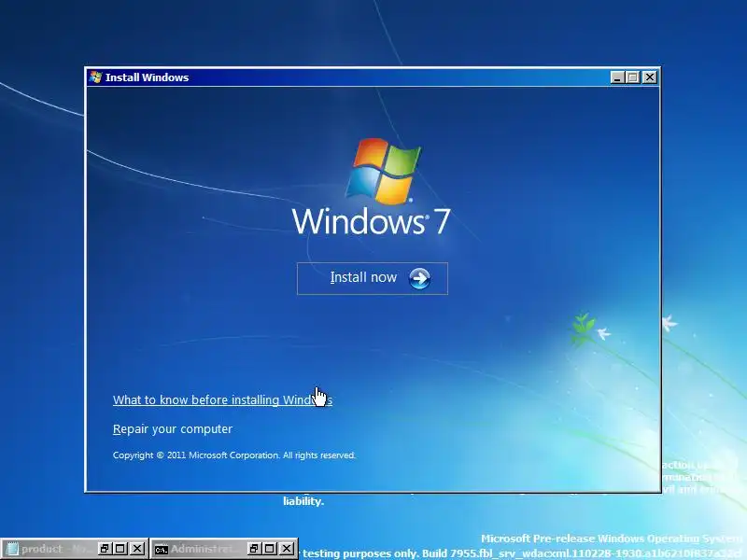This screenshot has width=747, height=560.
Task: Maximize the minimized product Notepad window
Action: pos(120,549)
